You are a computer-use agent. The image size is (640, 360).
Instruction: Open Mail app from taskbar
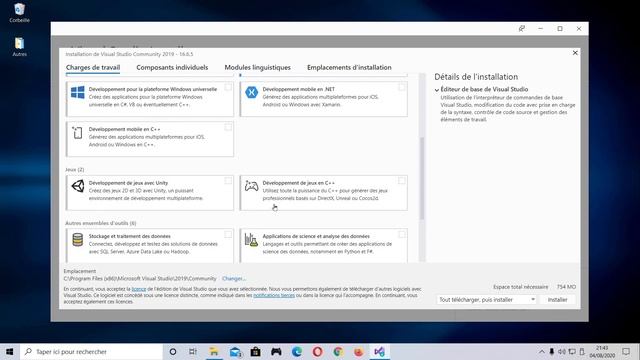tap(235, 351)
